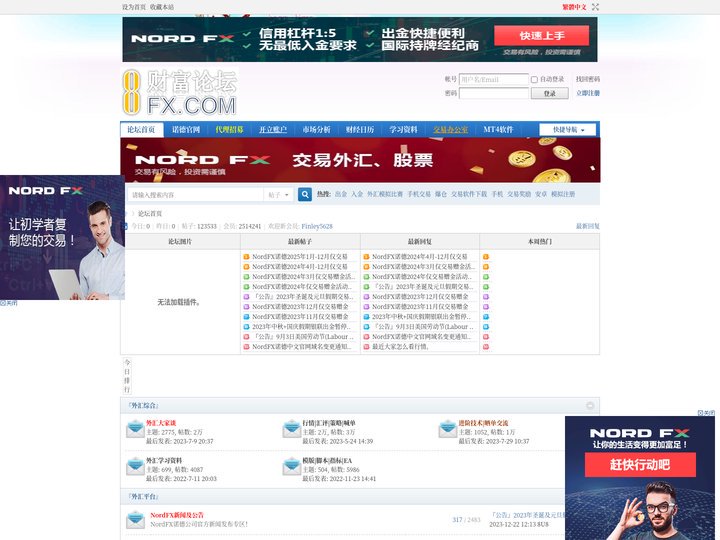Image resolution: width=720 pixels, height=540 pixels.
Task: Click the 8 财富论坛 FX.COM site logo
Action: click(180, 92)
